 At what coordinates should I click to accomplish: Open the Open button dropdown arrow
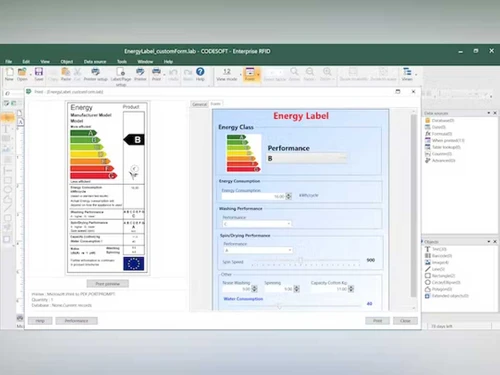click(x=30, y=74)
